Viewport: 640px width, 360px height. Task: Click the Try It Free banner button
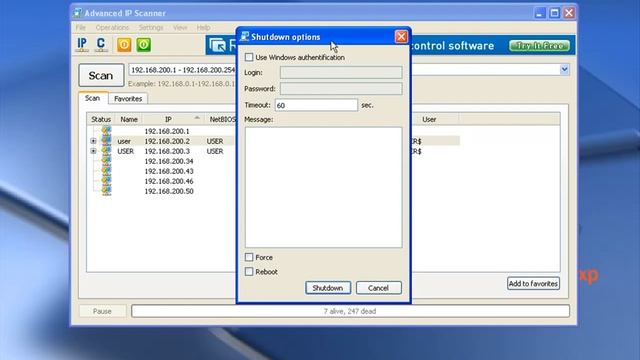[x=539, y=46]
